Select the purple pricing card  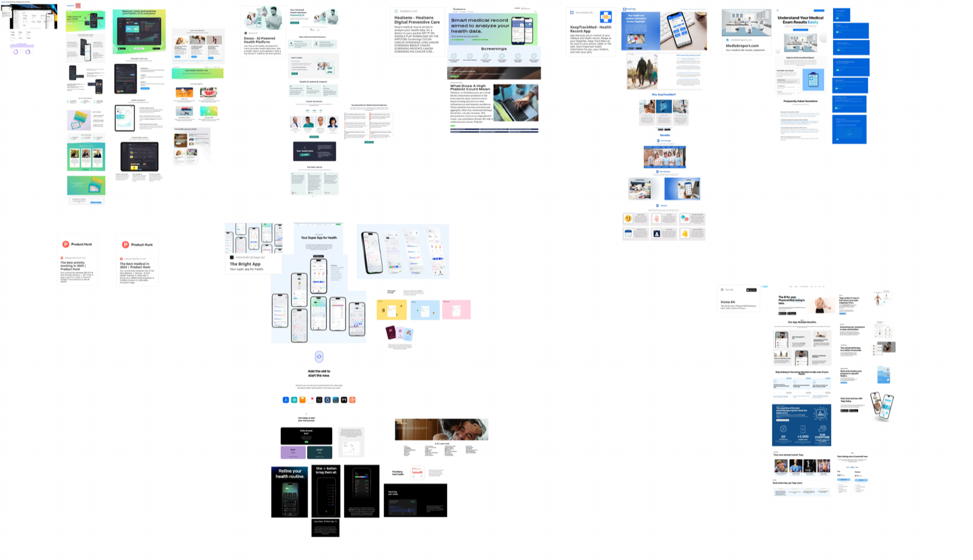click(293, 452)
